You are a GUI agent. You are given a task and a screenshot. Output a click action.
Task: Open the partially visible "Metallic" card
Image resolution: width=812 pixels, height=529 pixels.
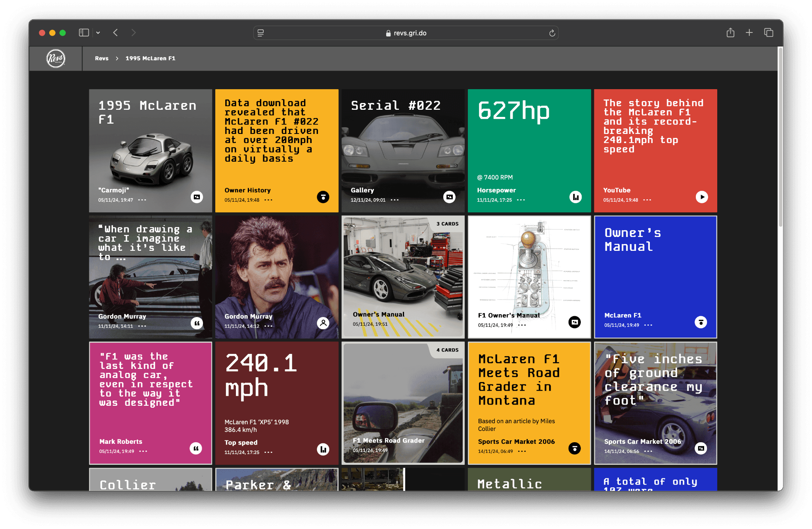click(529, 479)
